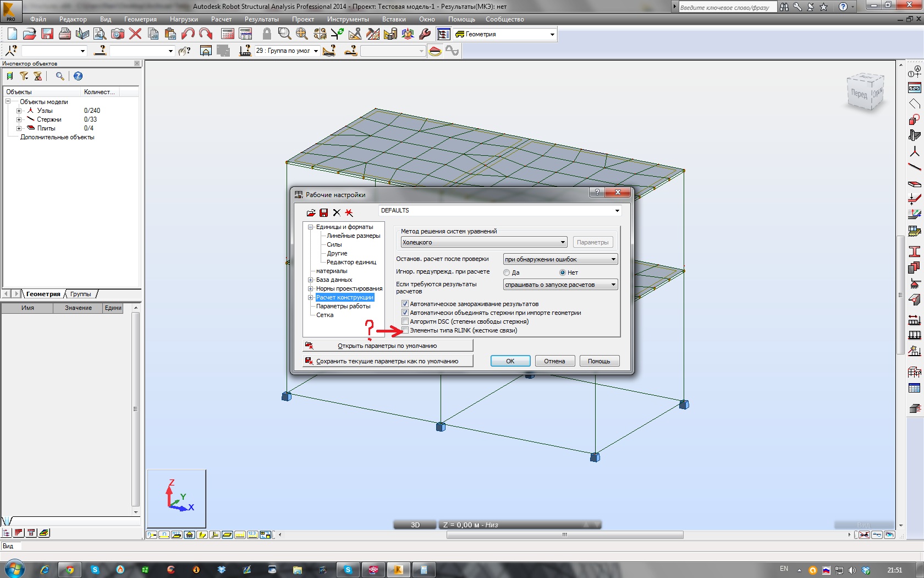Select the 'Да' radio button
This screenshot has width=924, height=578.
point(507,272)
